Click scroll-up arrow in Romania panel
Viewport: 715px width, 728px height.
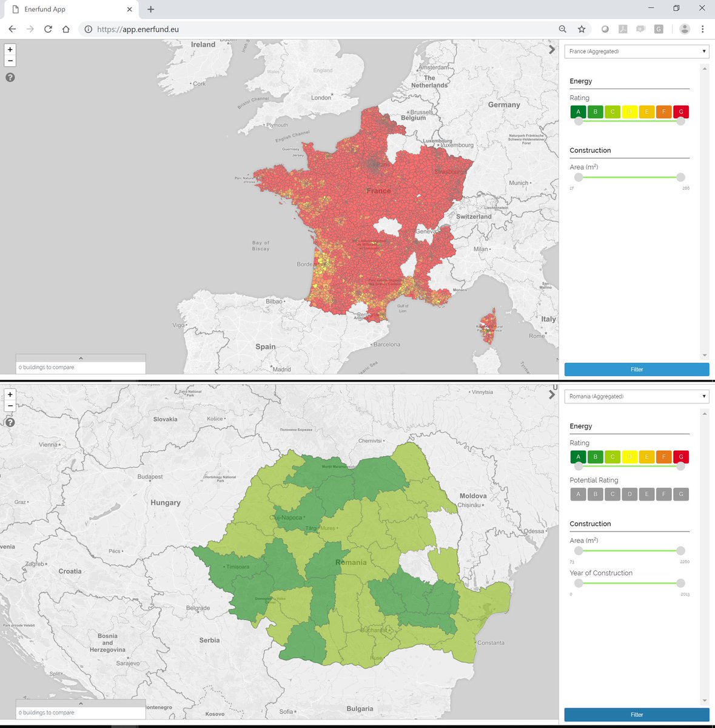coord(705,414)
